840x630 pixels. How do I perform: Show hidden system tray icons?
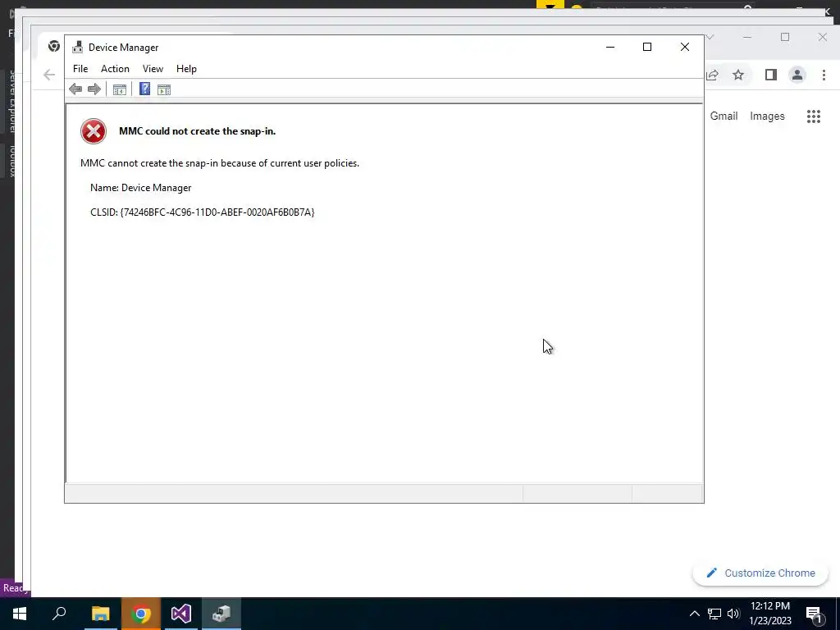pyautogui.click(x=694, y=614)
